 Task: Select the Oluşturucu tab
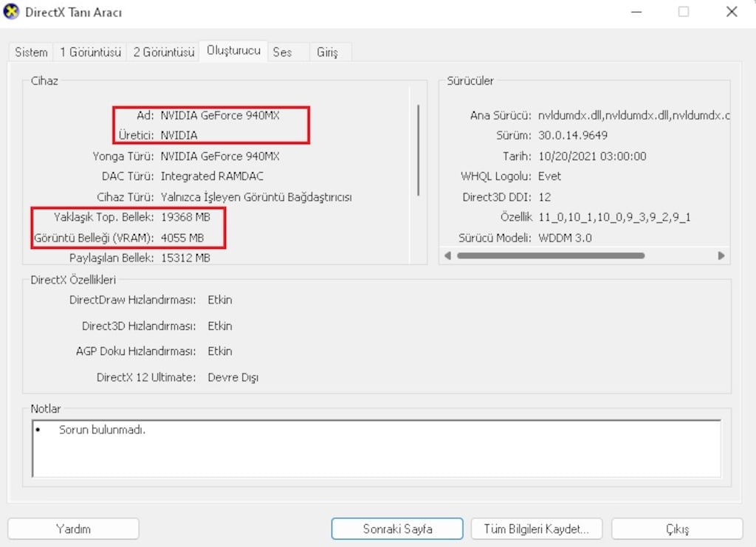pyautogui.click(x=233, y=51)
